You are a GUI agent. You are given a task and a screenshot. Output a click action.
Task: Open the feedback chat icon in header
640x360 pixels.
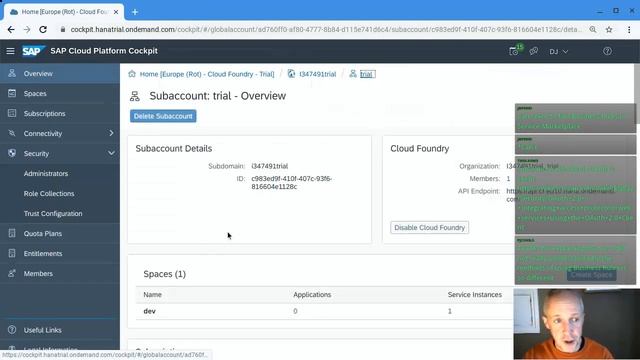coord(533,51)
